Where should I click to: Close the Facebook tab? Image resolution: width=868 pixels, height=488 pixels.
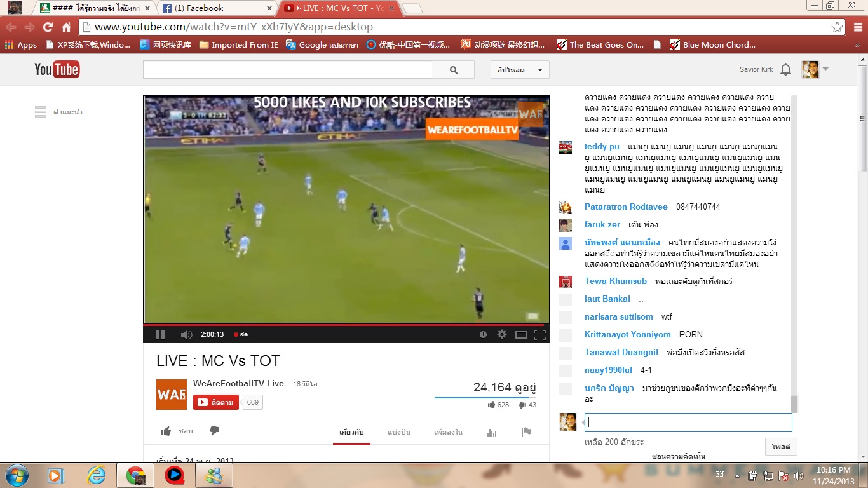(269, 8)
